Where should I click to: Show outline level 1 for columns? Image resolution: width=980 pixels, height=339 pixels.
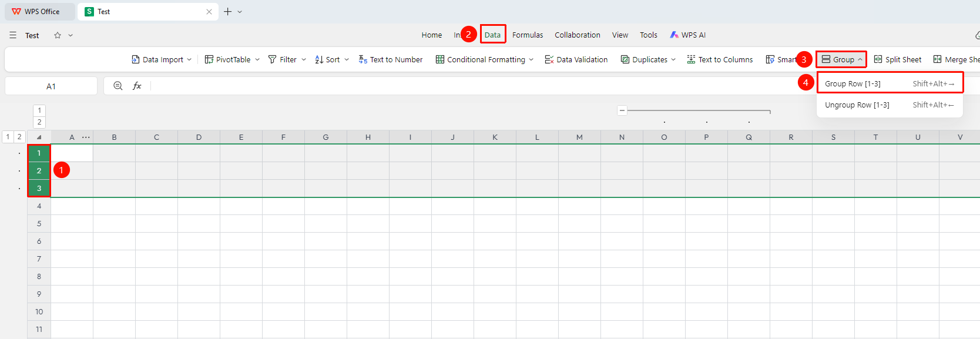(39, 110)
